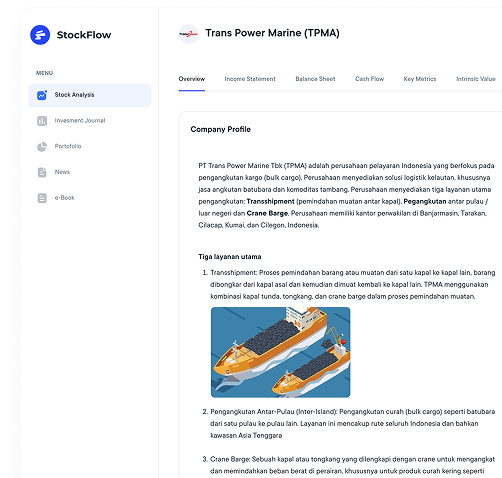Screen dimensions: 502x478
Task: Switch to the Income Statement tab
Action: (250, 79)
